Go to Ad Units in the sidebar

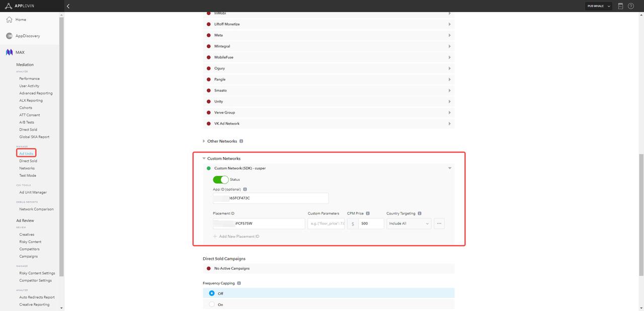click(x=26, y=153)
